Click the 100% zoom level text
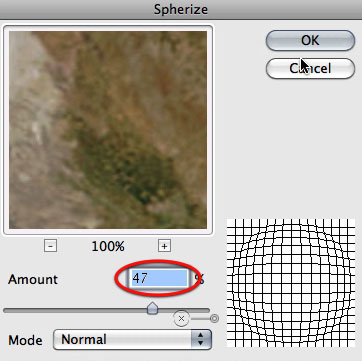The height and width of the screenshot is (361, 362). pyautogui.click(x=108, y=247)
